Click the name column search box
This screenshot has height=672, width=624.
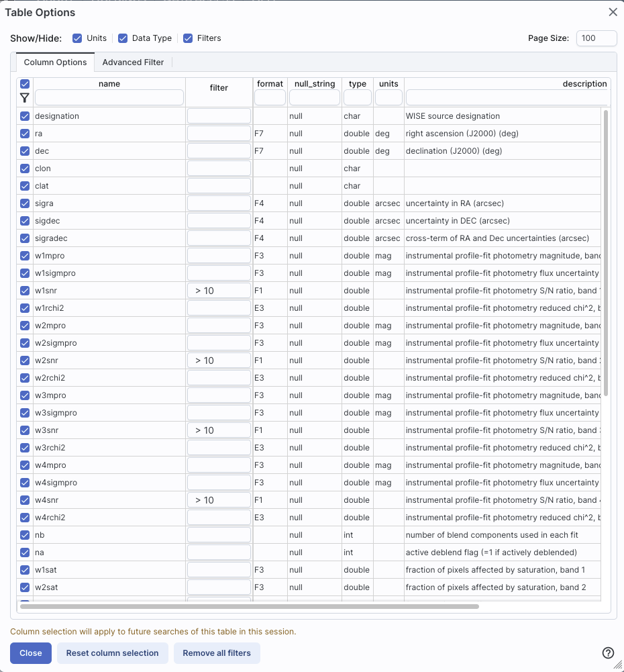pos(109,98)
